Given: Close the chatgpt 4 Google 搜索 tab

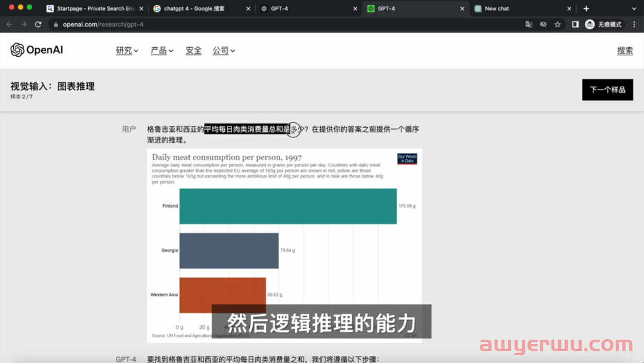Looking at the screenshot, I should coord(248,8).
